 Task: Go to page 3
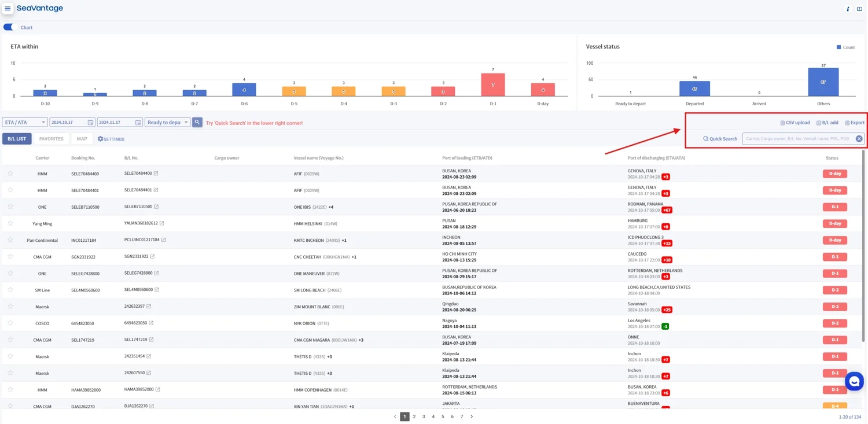pyautogui.click(x=424, y=416)
